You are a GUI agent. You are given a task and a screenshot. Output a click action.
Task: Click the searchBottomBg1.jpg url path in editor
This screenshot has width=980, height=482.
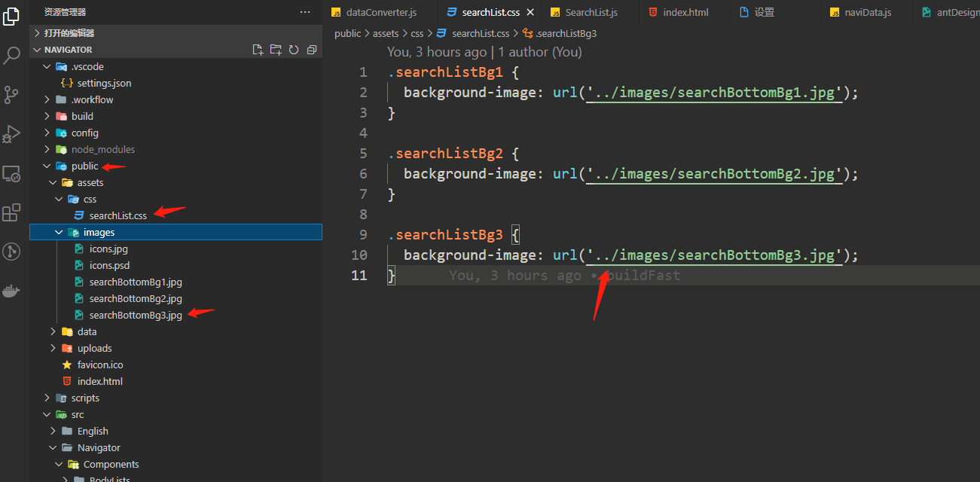tap(715, 93)
